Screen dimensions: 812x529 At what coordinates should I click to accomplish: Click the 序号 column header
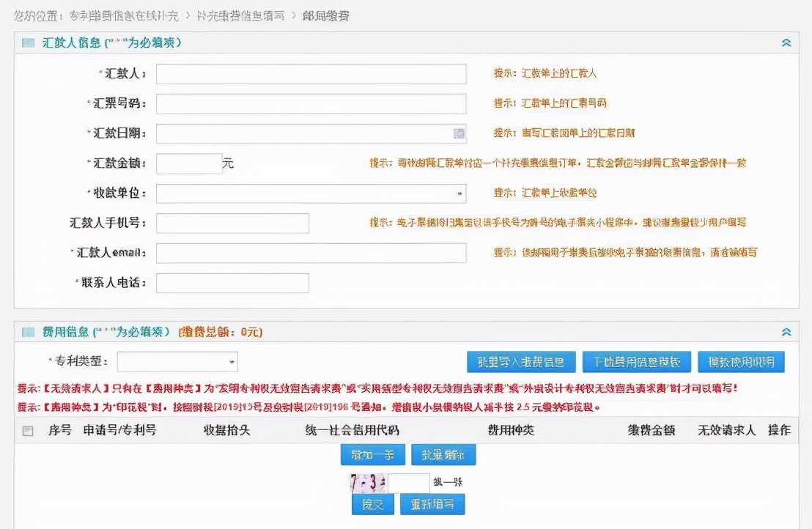(x=60, y=430)
